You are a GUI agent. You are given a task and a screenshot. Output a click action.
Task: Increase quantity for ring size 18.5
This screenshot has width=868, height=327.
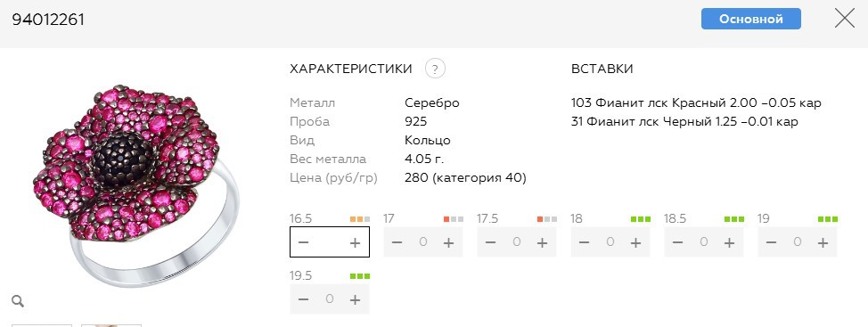[729, 242]
